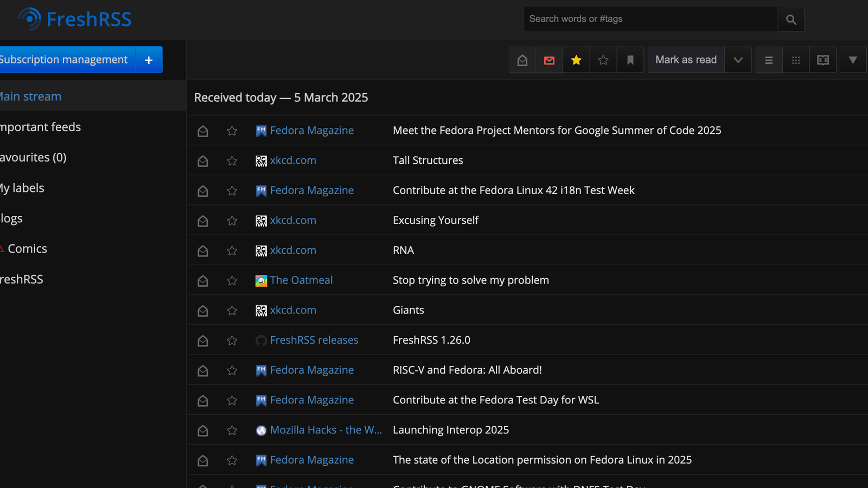The height and width of the screenshot is (488, 868).
Task: Click the FreshRSS logo
Action: (x=75, y=19)
